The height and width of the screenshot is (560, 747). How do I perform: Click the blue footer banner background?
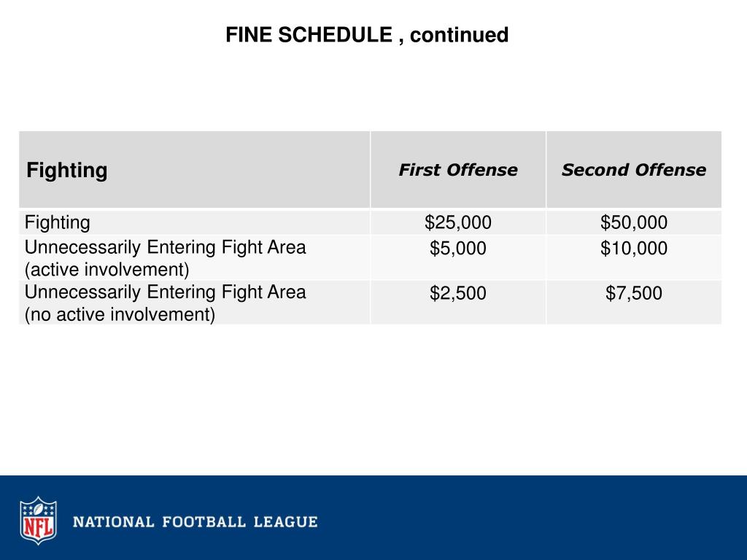[524, 518]
